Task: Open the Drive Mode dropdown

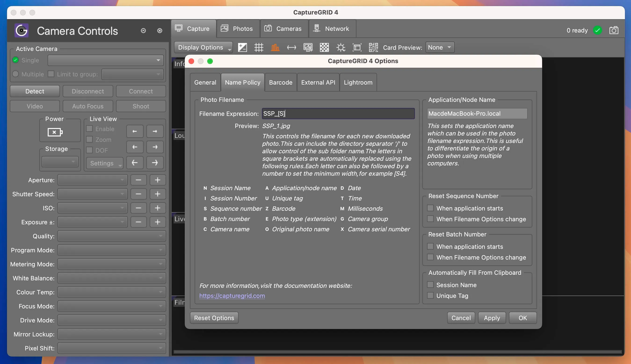Action: (112, 320)
